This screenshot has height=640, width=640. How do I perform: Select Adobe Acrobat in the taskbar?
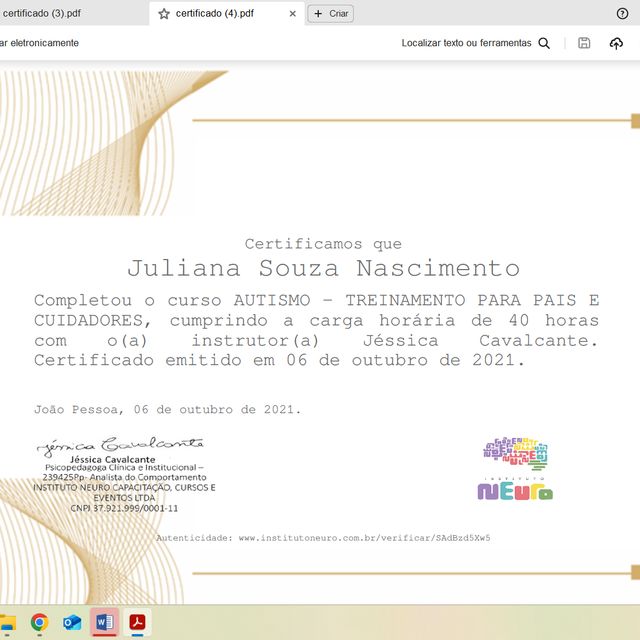pyautogui.click(x=137, y=622)
